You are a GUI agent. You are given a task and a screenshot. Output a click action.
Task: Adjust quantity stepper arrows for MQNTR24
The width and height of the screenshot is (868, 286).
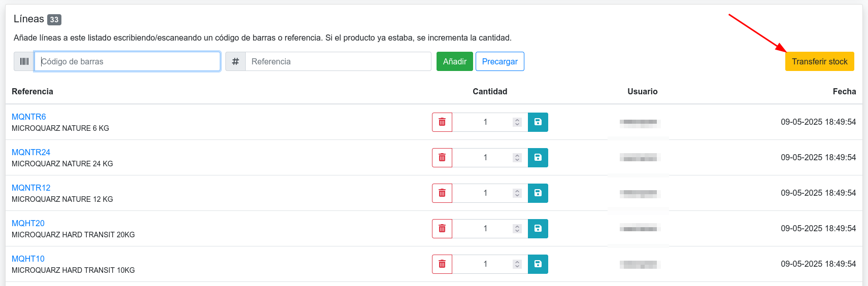tap(517, 158)
